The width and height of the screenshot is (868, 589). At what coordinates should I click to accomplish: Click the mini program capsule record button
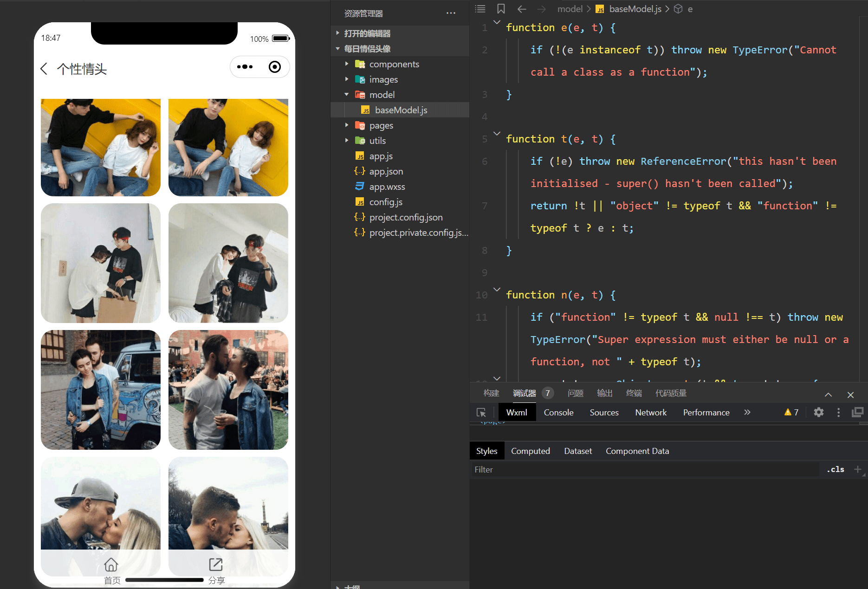pos(275,67)
